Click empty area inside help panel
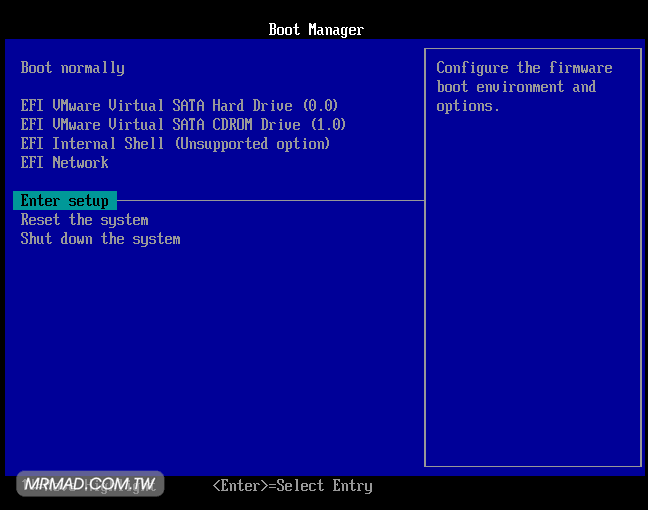Image resolution: width=648 pixels, height=510 pixels. 530,300
